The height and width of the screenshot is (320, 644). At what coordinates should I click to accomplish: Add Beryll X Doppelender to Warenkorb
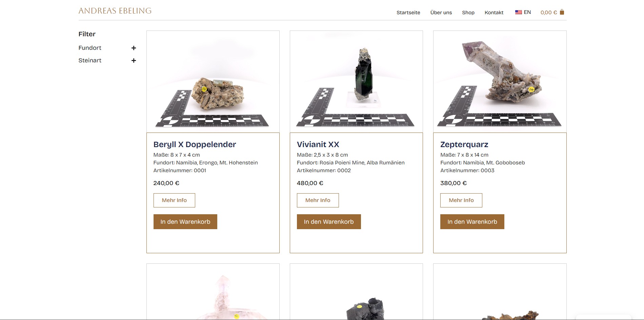[185, 222]
